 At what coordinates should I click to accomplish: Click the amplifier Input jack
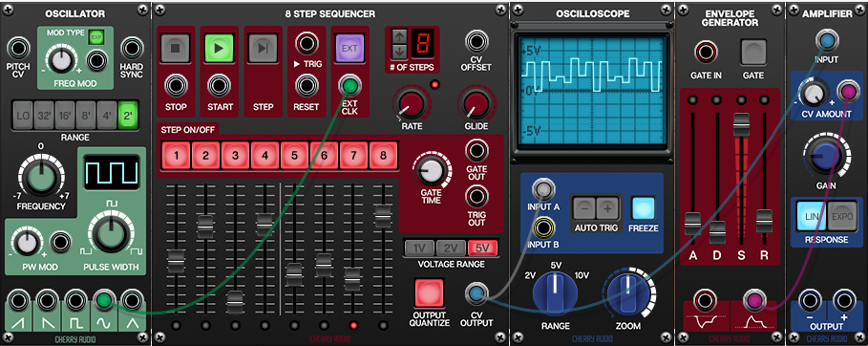[x=827, y=41]
